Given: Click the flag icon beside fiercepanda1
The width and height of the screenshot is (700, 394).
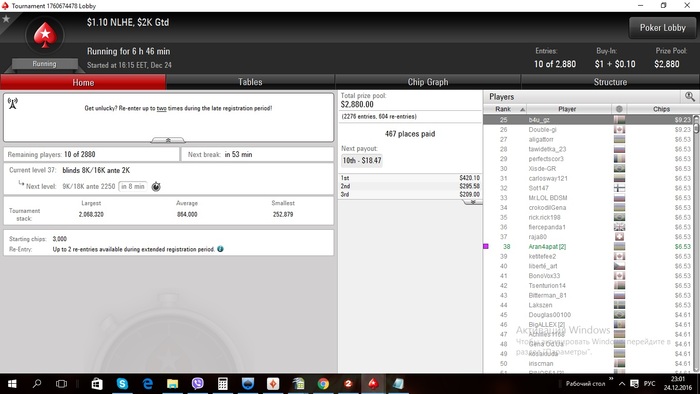Looking at the screenshot, I should (x=619, y=227).
